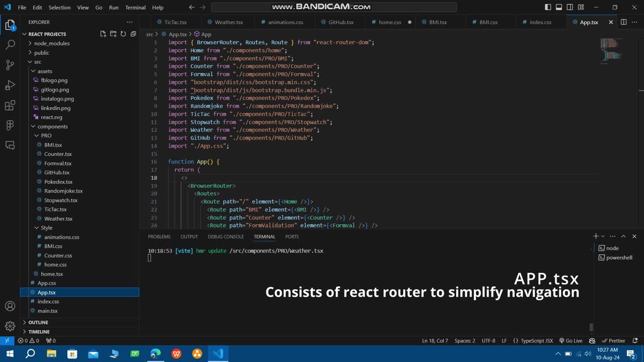This screenshot has width=644, height=362.
Task: Open Stopwatch.tsx file in Explorer
Action: 60,200
